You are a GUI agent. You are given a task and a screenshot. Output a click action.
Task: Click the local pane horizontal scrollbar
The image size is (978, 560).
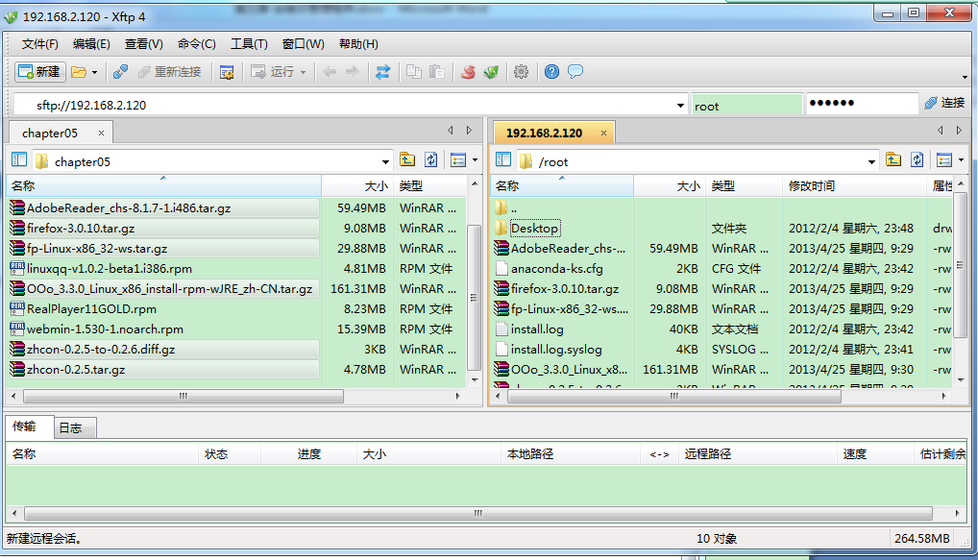click(x=183, y=396)
